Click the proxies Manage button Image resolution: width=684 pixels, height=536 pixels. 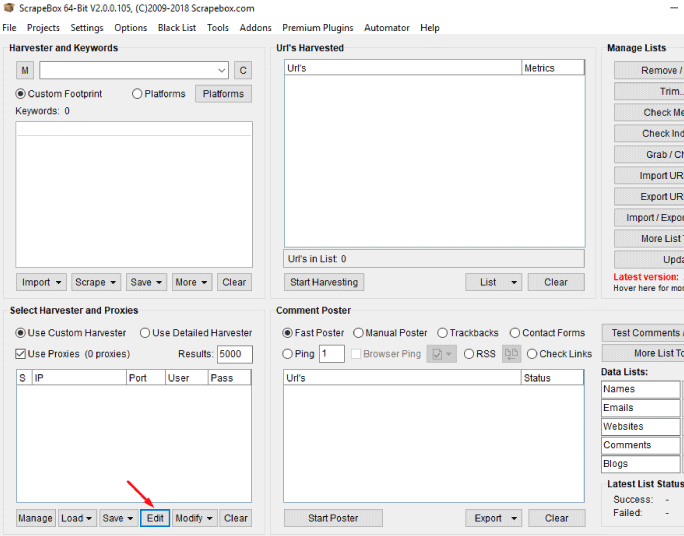click(35, 518)
